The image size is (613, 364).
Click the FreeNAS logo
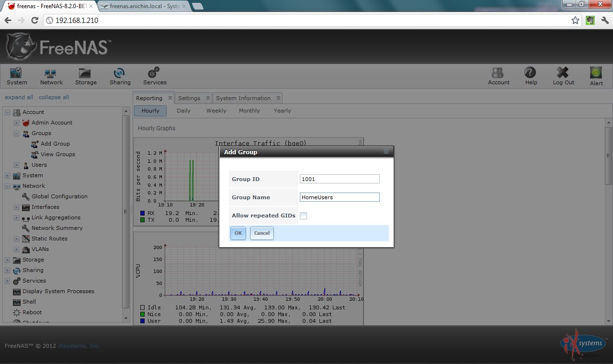click(59, 47)
